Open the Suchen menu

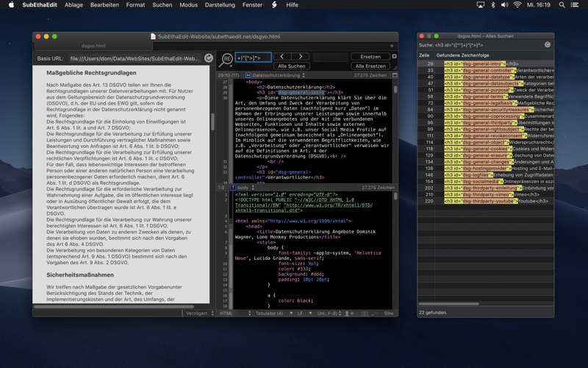pyautogui.click(x=162, y=5)
